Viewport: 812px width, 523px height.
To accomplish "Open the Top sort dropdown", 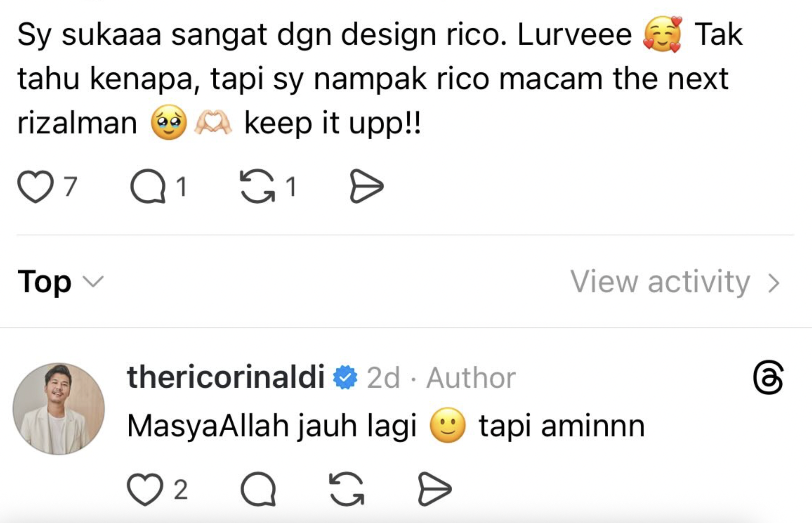I will [x=45, y=282].
